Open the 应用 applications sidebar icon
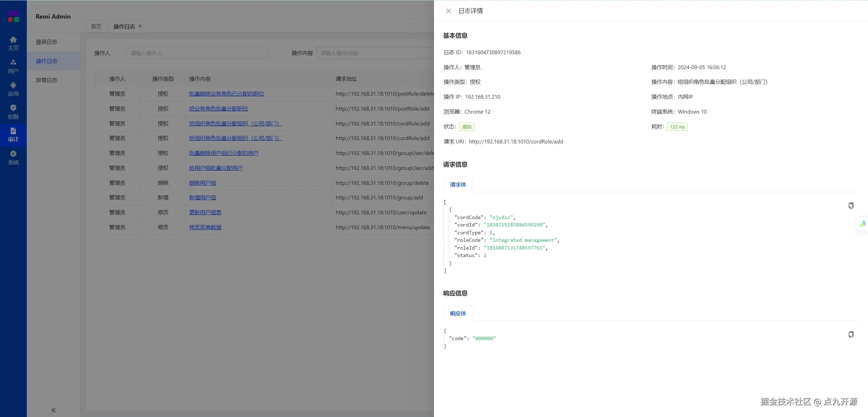This screenshot has width=868, height=417. (x=13, y=89)
